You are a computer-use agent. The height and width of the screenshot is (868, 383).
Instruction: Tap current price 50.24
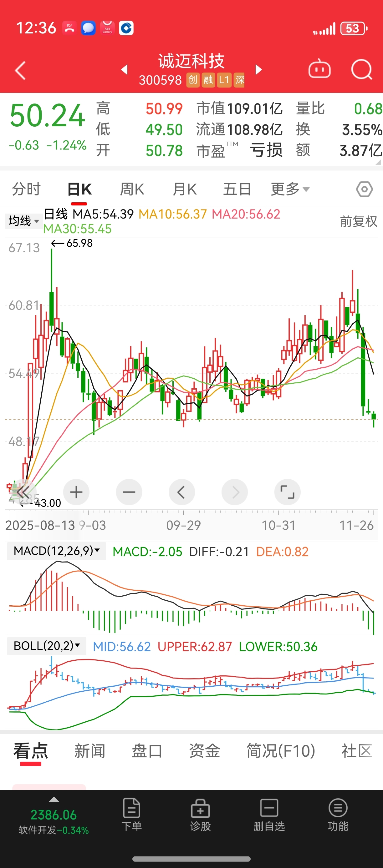(x=47, y=116)
